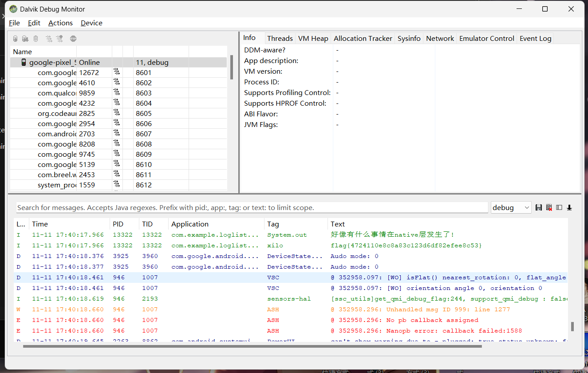Viewport: 588px width, 373px height.
Task: Click the Save log floppy disk icon
Action: [539, 207]
